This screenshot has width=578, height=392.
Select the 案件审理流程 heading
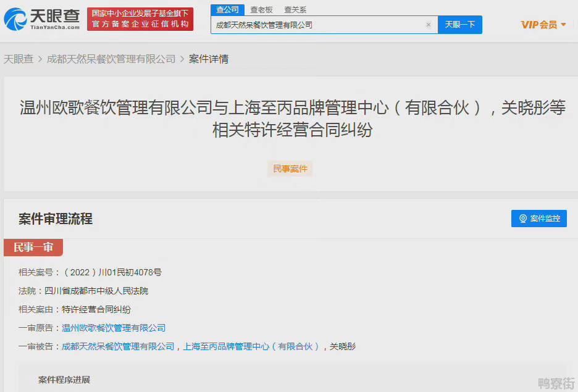click(56, 219)
